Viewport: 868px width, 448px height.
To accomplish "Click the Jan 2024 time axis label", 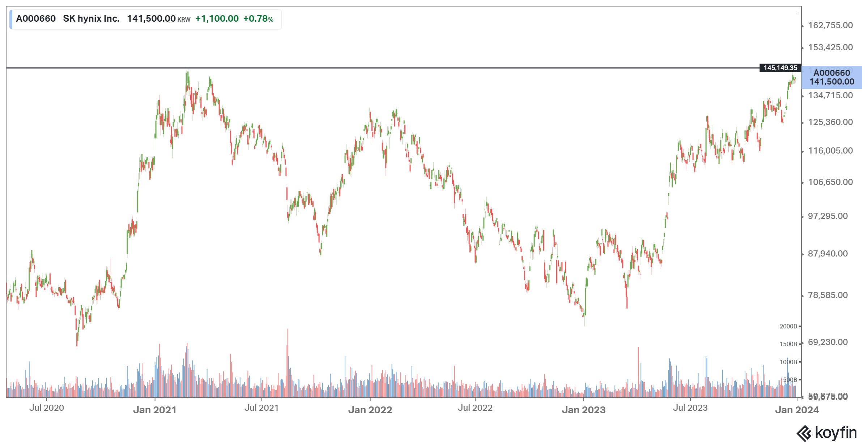I will (x=797, y=410).
